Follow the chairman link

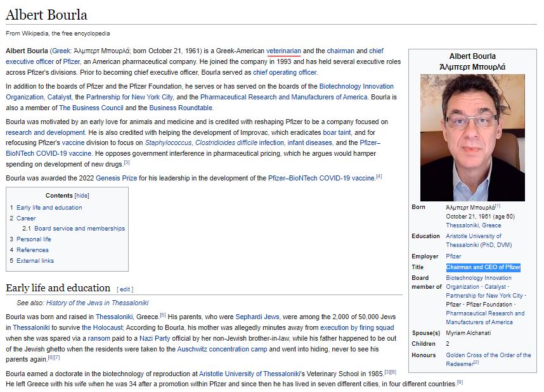tap(340, 51)
